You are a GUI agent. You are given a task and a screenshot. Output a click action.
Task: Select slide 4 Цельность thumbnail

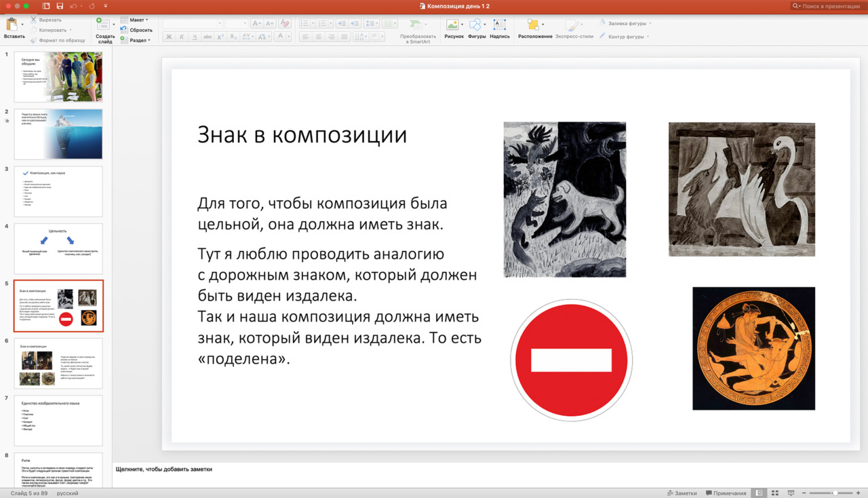point(58,249)
